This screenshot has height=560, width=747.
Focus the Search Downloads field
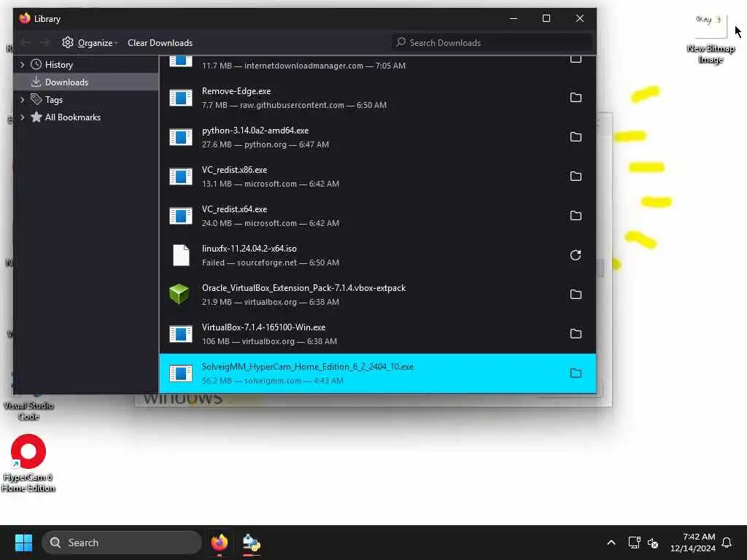pos(492,42)
